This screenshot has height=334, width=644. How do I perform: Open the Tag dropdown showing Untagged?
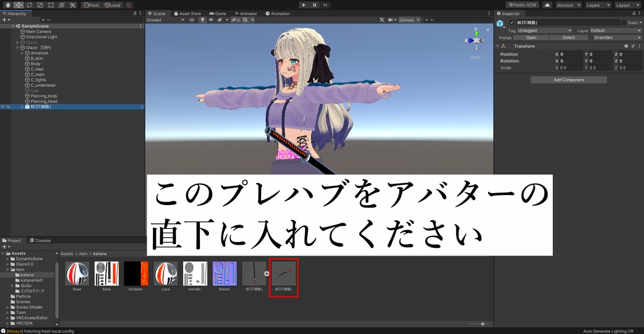pos(545,30)
